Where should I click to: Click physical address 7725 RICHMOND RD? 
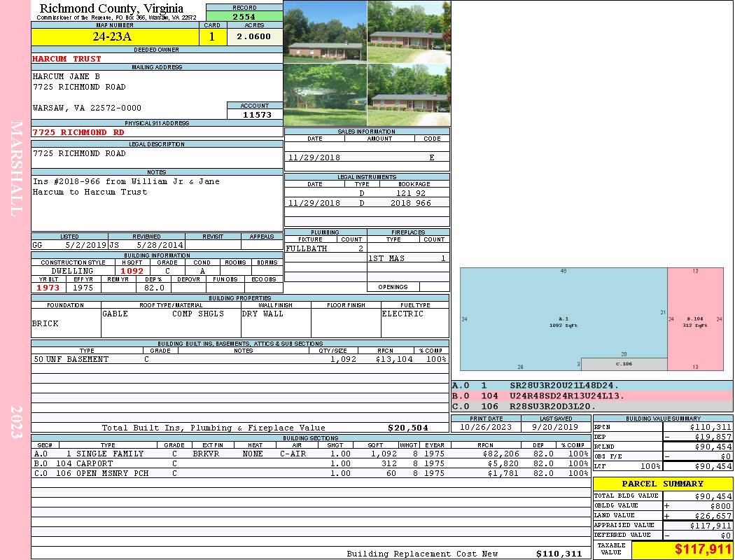pos(79,132)
